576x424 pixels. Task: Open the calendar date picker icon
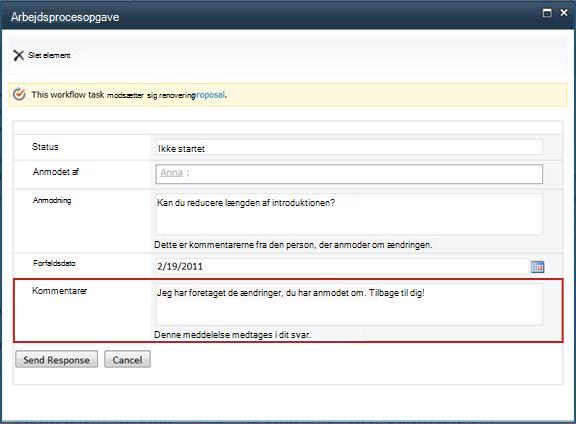(537, 267)
